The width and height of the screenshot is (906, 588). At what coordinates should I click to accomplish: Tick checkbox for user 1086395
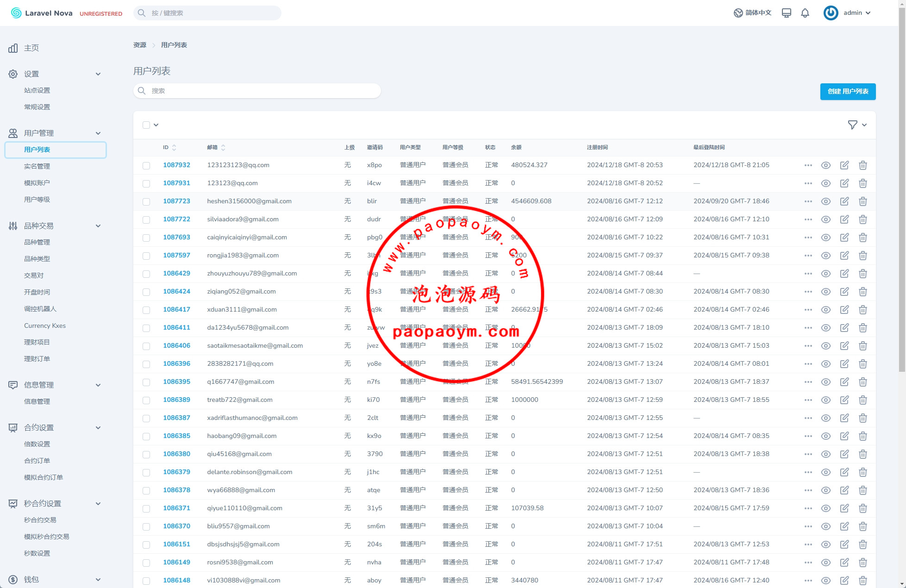tap(146, 382)
